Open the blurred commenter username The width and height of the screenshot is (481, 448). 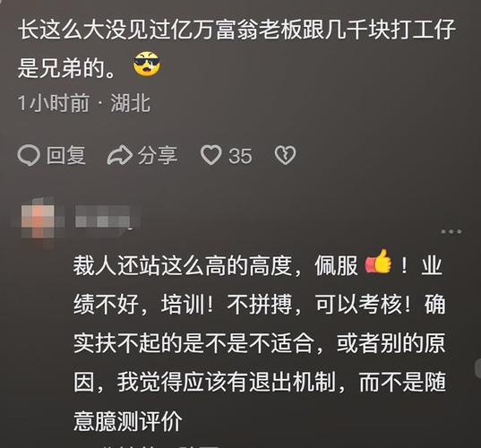tap(103, 217)
